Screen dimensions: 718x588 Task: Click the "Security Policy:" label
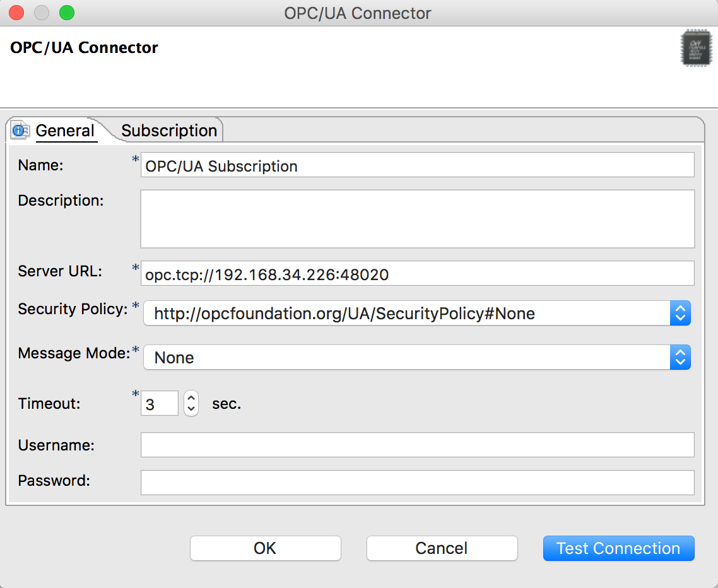coord(73,309)
